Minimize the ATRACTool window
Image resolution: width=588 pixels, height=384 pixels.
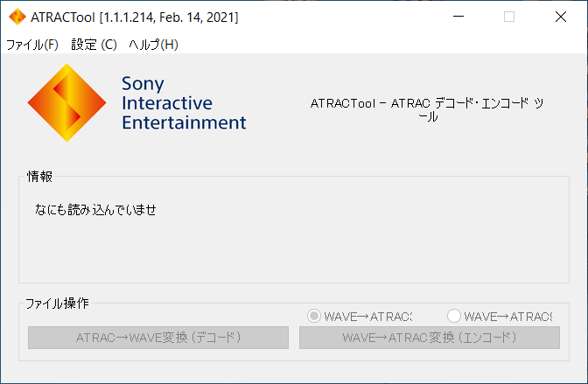click(x=459, y=17)
